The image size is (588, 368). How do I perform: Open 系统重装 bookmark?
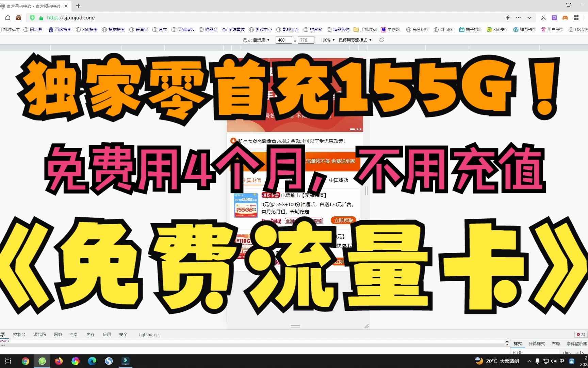(233, 30)
